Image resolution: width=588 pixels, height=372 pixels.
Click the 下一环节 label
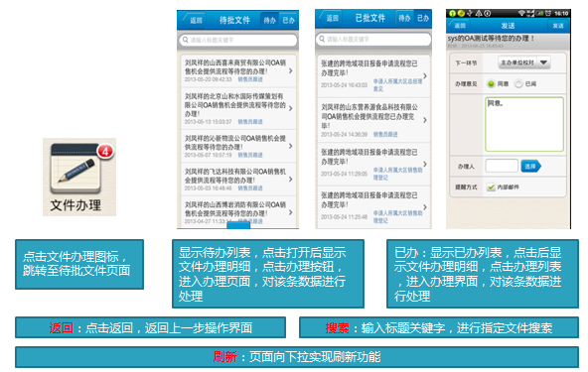click(x=466, y=62)
